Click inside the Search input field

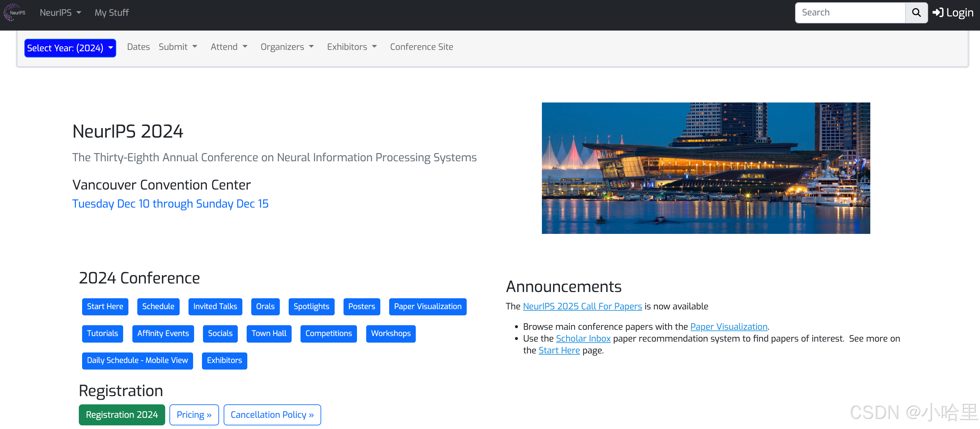850,12
